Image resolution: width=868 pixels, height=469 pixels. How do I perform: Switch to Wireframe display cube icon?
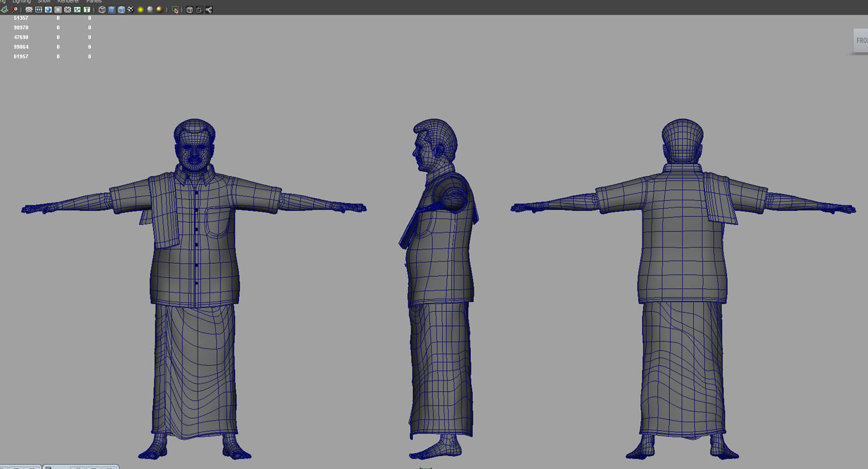pyautogui.click(x=102, y=9)
